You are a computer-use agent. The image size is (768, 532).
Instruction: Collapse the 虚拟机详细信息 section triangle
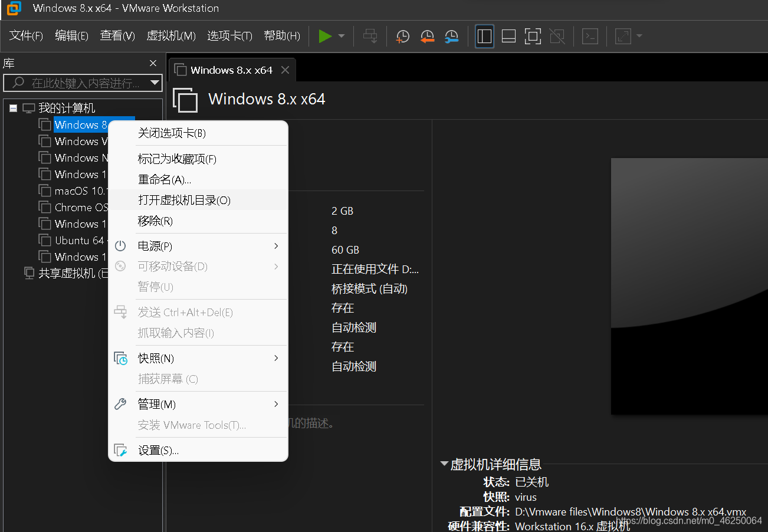coord(444,464)
